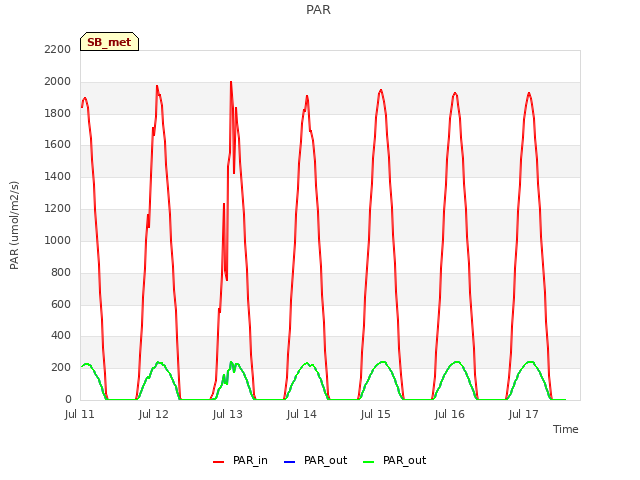Click the 1200 y-axis value
Screen dimensions: 640x480
click(x=58, y=209)
